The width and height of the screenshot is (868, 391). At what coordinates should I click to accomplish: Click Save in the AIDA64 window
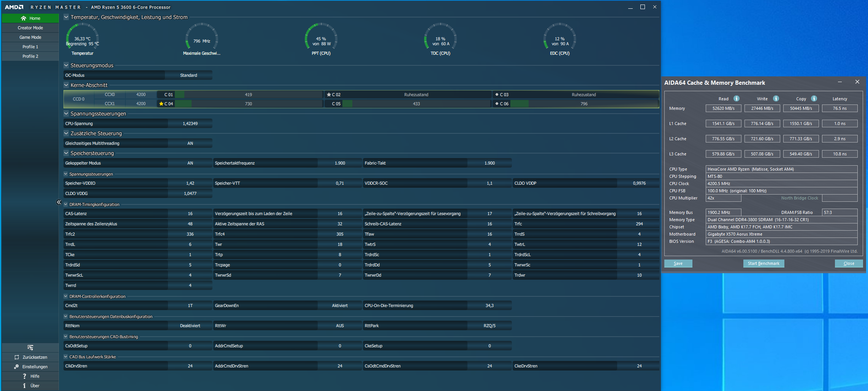(x=678, y=263)
